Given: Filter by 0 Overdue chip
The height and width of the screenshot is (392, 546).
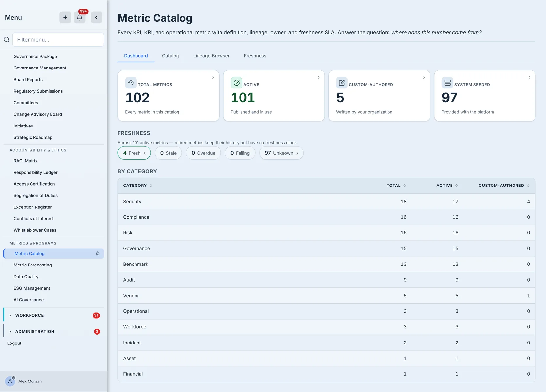Looking at the screenshot, I should (203, 153).
